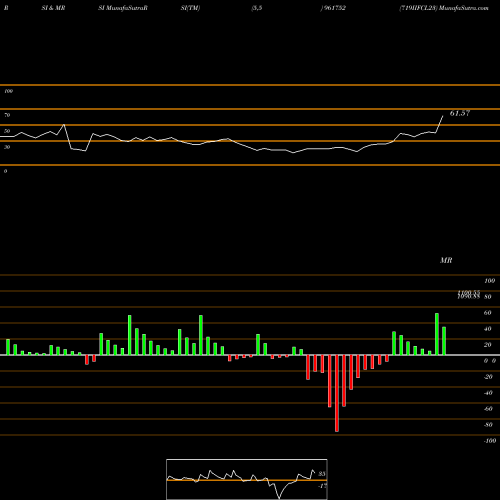Click the tallest red histogram bar near -80
This screenshot has width=500, height=500.
337,393
